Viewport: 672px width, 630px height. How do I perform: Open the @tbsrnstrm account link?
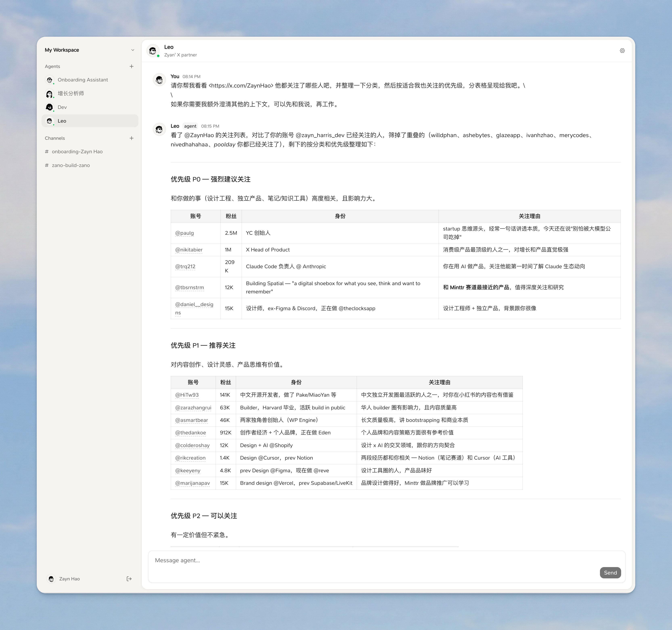pyautogui.click(x=190, y=287)
